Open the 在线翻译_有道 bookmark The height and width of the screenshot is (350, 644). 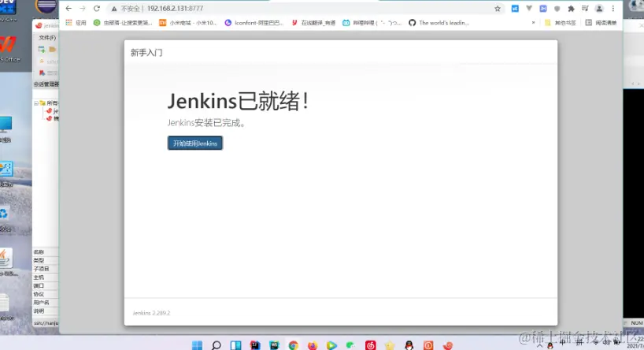point(314,23)
